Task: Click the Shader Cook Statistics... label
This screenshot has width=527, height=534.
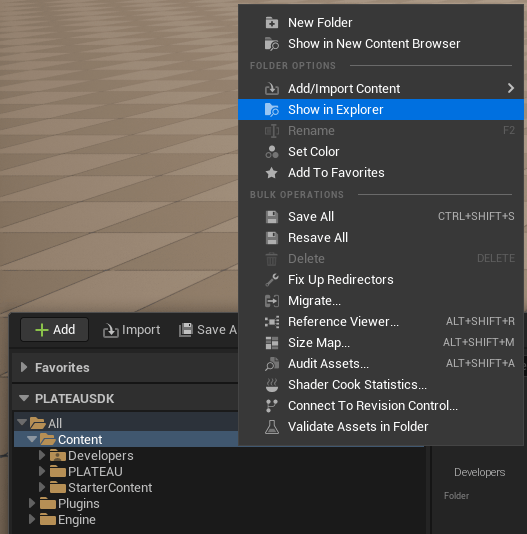Action: (x=357, y=385)
